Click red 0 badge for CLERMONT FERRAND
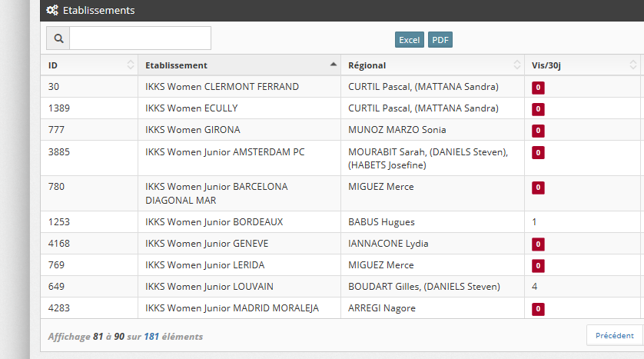 [538, 88]
